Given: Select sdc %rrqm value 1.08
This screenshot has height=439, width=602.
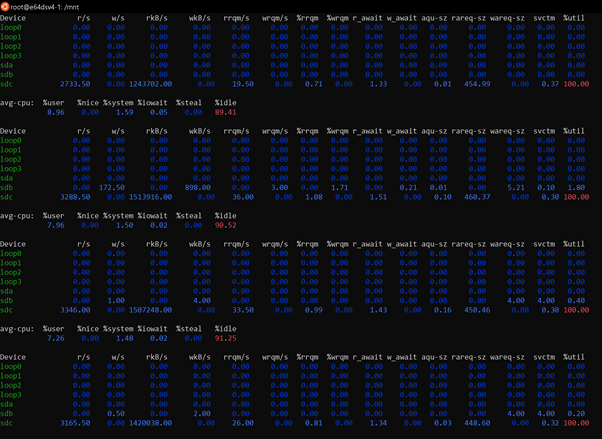Looking at the screenshot, I should (314, 197).
